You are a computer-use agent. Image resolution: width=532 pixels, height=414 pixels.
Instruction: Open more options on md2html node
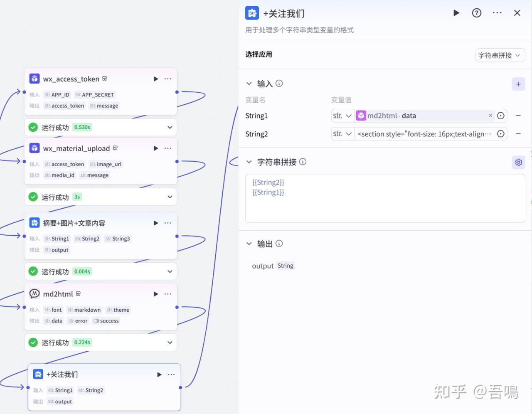168,294
